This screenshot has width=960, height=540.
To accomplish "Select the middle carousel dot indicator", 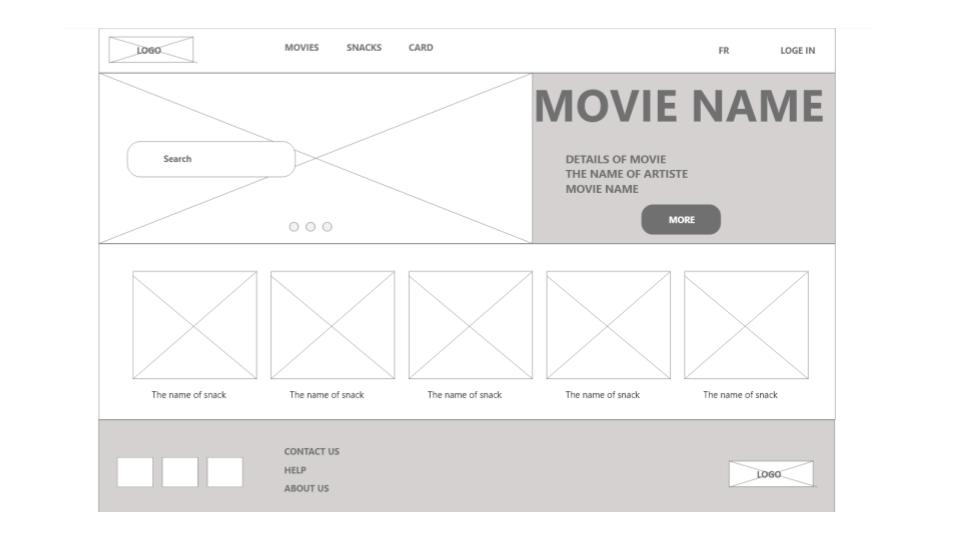I will tap(311, 227).
